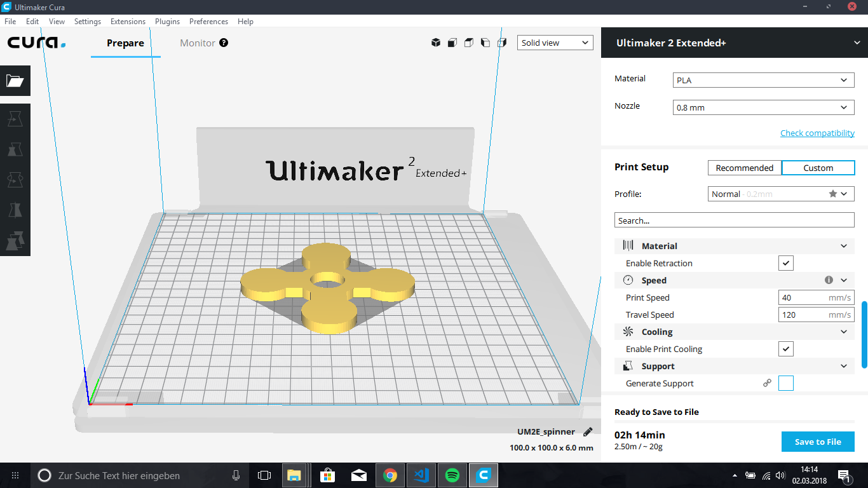This screenshot has height=488, width=868.
Task: Click the settings Search field
Action: [x=735, y=220]
